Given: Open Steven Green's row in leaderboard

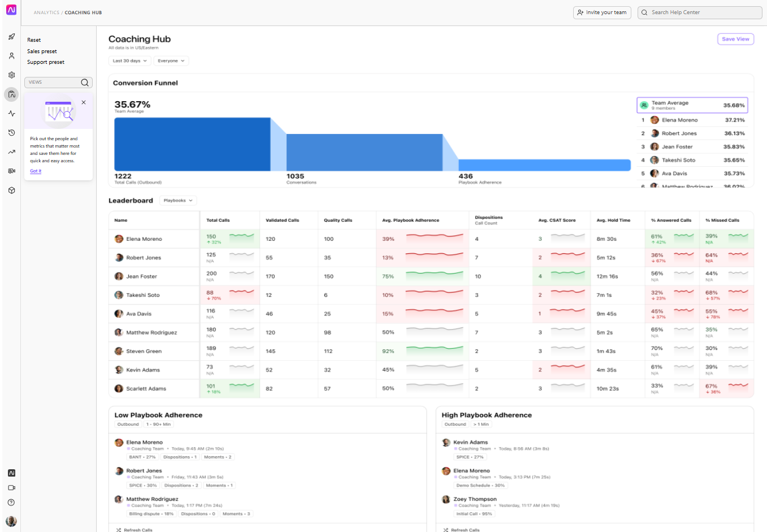Looking at the screenshot, I should (431, 351).
